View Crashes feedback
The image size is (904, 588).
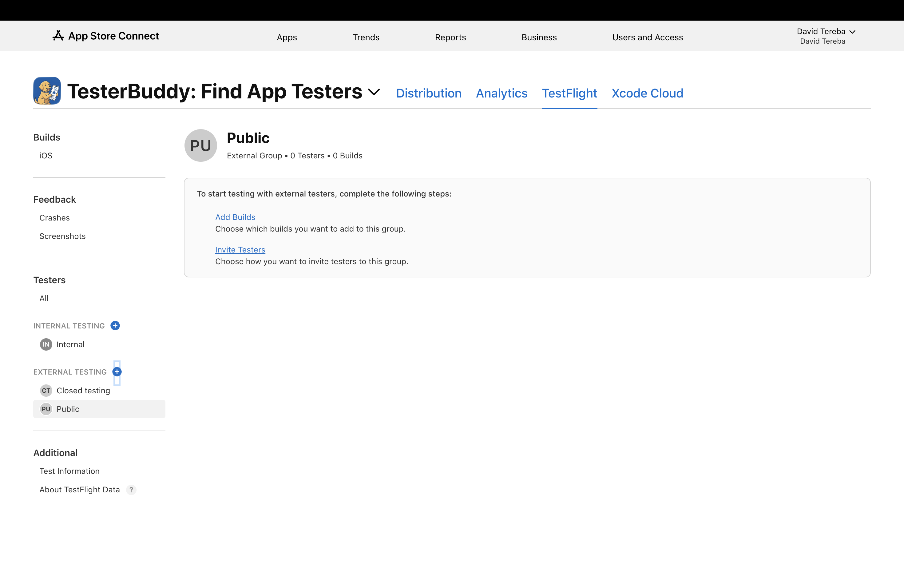coord(55,218)
